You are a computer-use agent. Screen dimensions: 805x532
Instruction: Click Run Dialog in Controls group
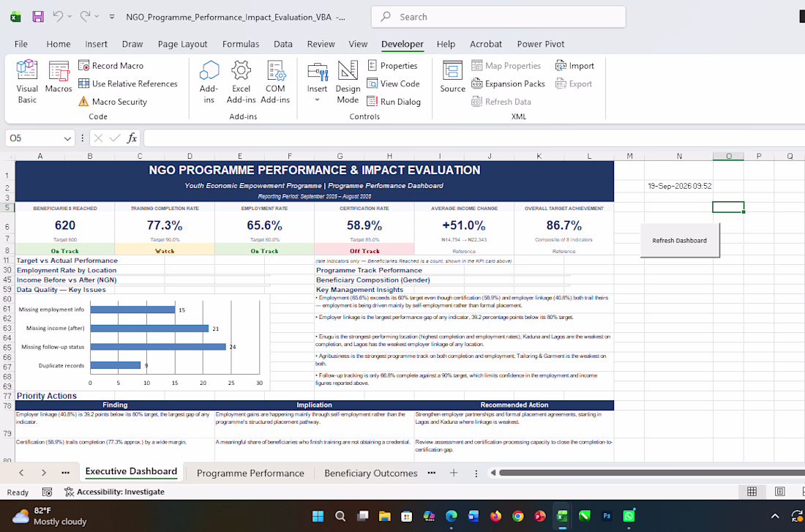click(394, 102)
